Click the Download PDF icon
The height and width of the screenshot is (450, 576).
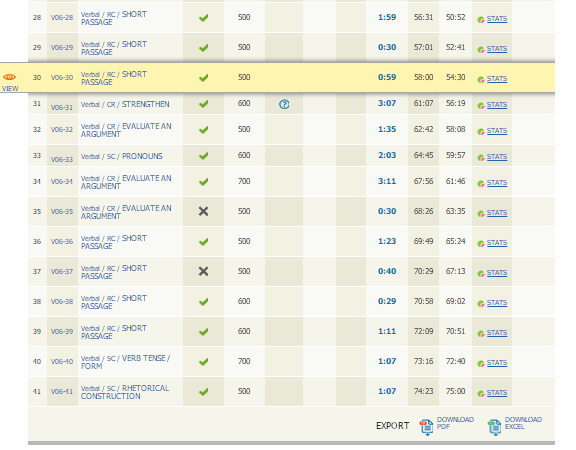pyautogui.click(x=426, y=427)
